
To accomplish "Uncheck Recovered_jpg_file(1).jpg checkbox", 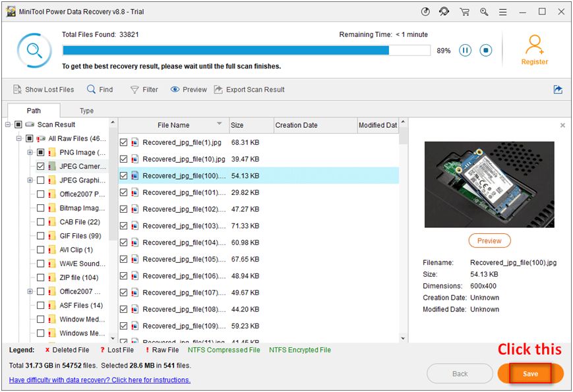I will click(123, 142).
